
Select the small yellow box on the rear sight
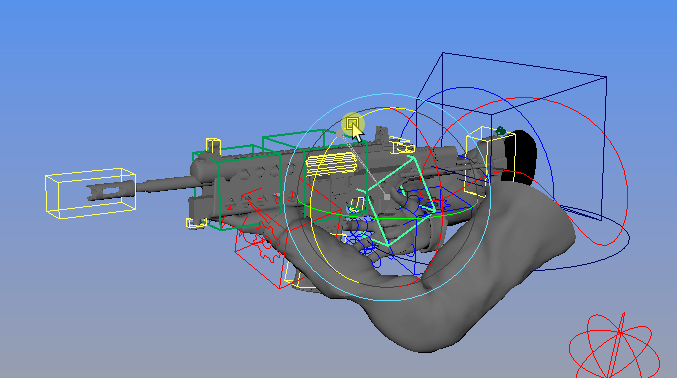[402, 146]
